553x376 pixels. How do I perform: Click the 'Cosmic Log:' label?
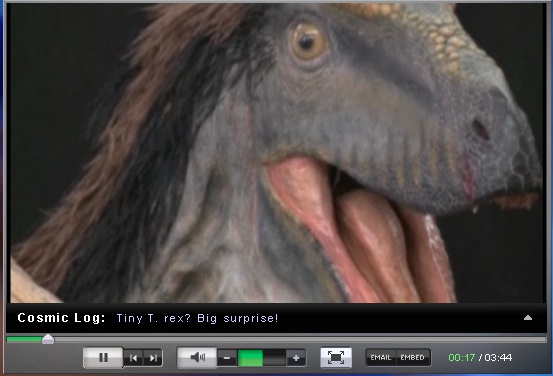pos(61,318)
